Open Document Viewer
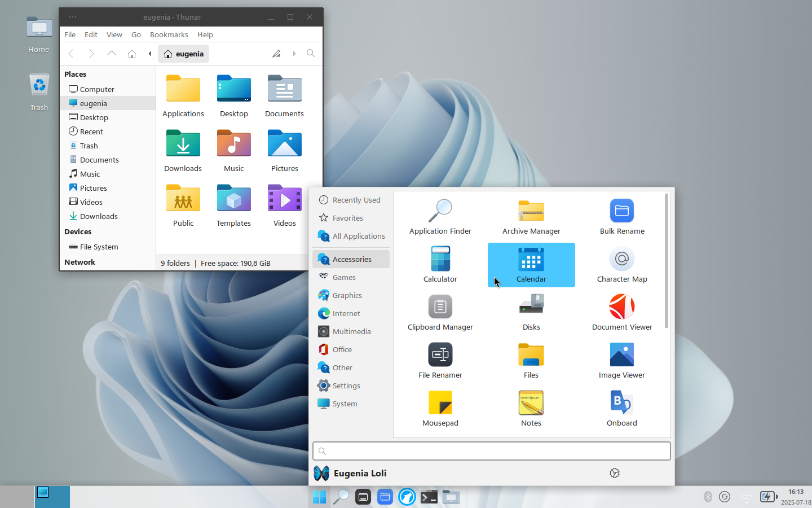The image size is (812, 508). [622, 313]
